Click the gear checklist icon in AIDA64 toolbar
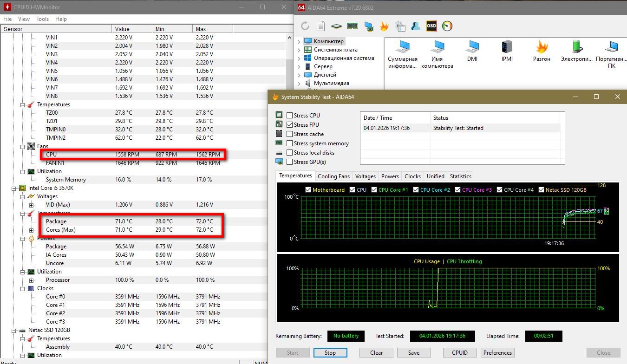This screenshot has height=364, width=627. [x=400, y=26]
